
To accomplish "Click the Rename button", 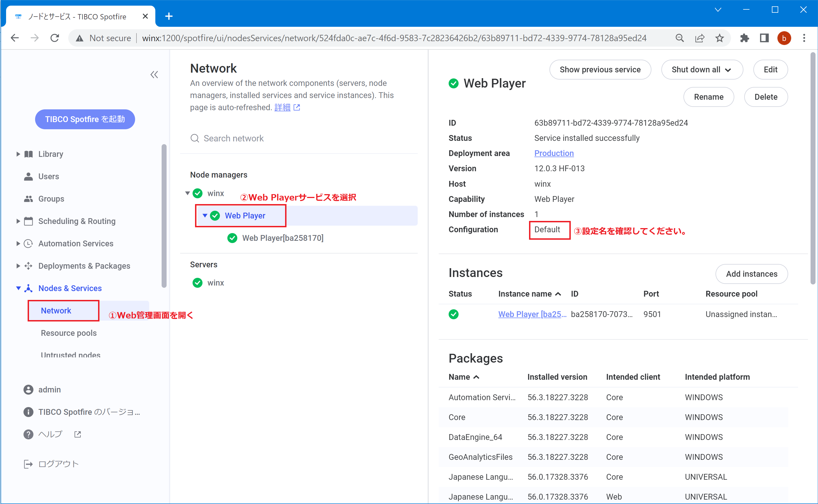I will click(709, 97).
